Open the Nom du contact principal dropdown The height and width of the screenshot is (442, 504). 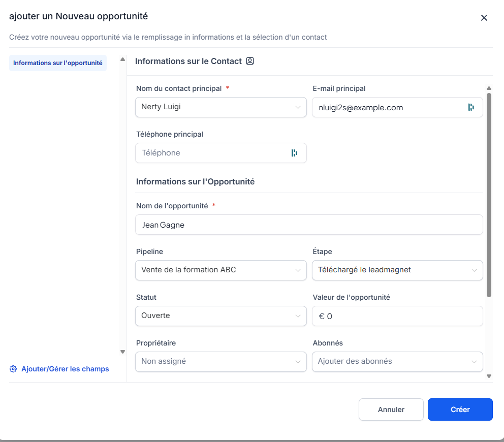pyautogui.click(x=221, y=107)
